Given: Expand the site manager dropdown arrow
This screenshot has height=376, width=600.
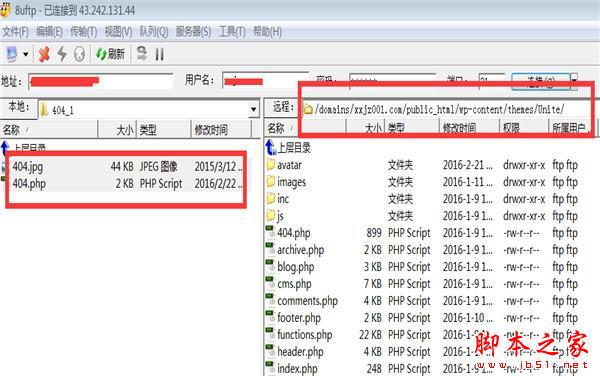Looking at the screenshot, I should click(26, 54).
